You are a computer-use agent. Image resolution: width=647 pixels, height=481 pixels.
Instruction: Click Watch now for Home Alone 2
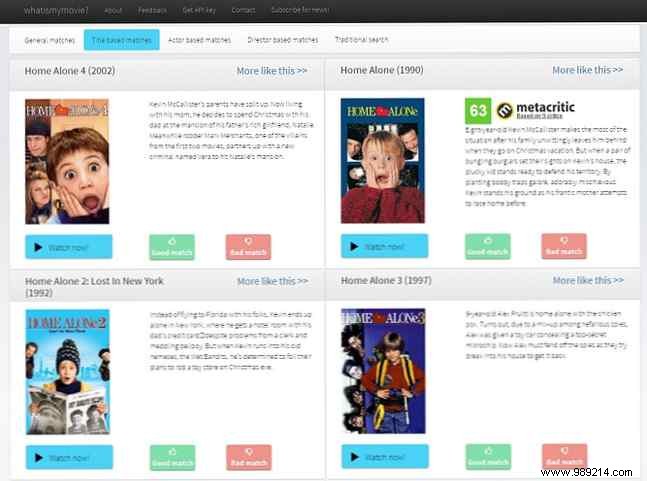(x=69, y=457)
